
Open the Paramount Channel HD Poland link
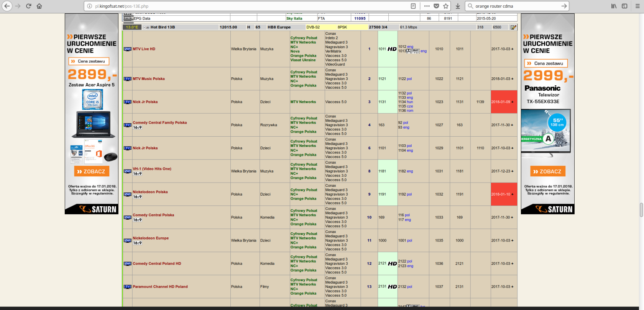(x=160, y=287)
